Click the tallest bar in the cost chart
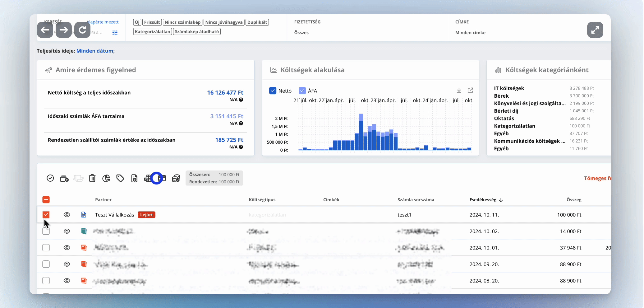This screenshot has height=308, width=644. pos(361,132)
